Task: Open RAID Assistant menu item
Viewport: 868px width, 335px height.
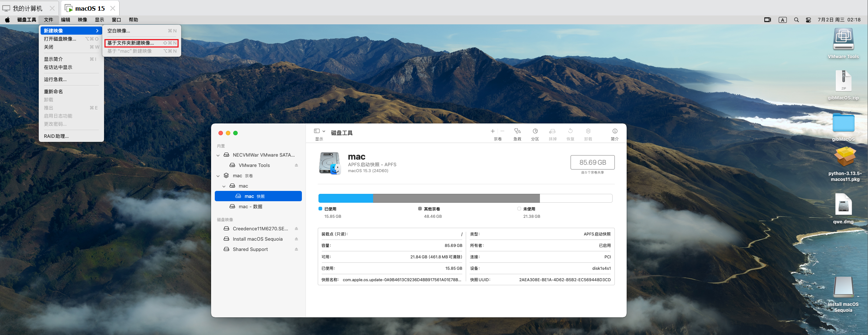Action: pos(71,136)
